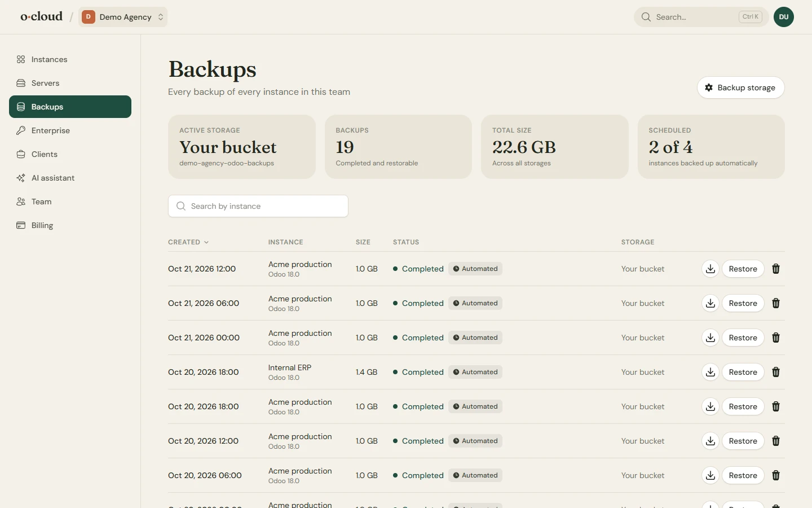
Task: Click the 'Storage' column header
Action: (x=638, y=242)
